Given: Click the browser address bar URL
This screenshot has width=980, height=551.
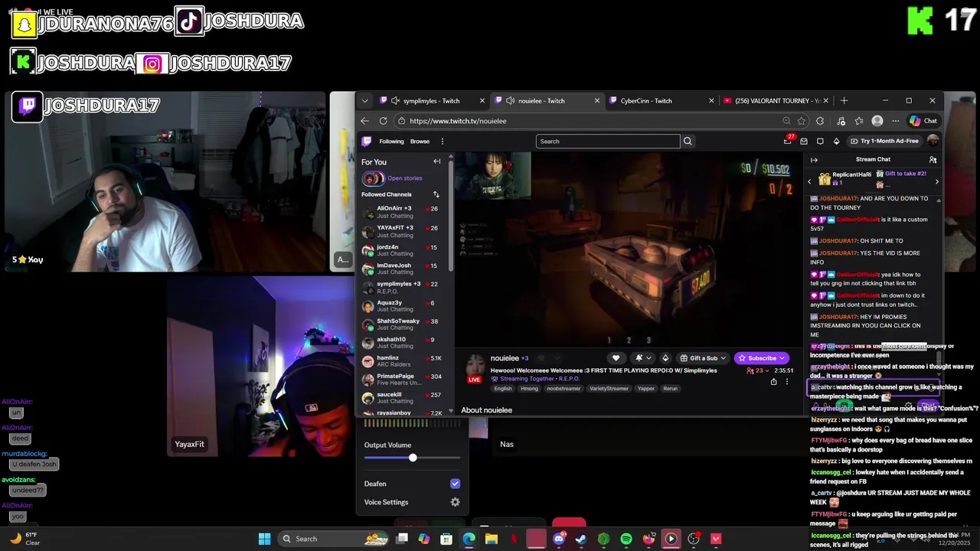Looking at the screenshot, I should [458, 121].
